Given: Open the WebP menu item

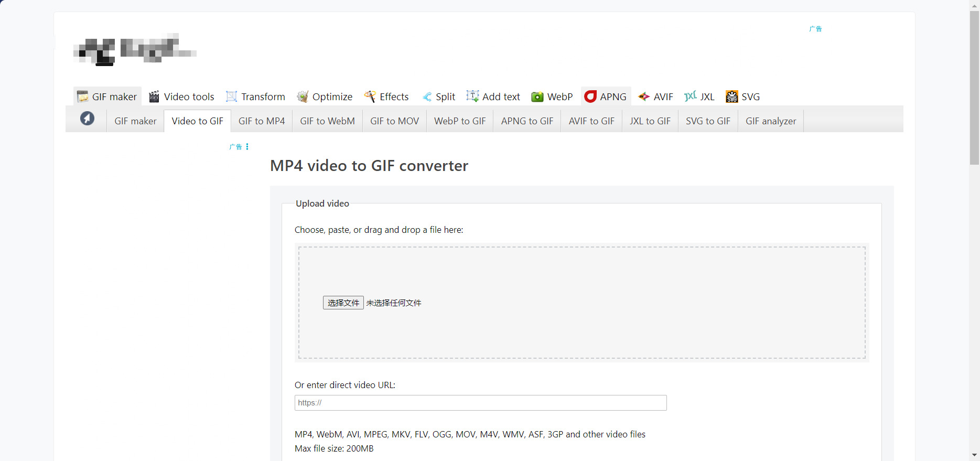Looking at the screenshot, I should [553, 97].
